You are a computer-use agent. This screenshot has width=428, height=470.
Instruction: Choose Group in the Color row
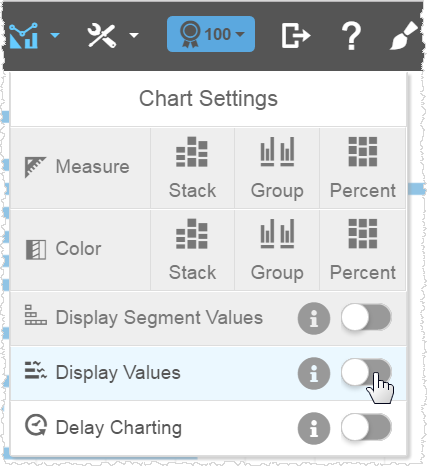coord(277,250)
